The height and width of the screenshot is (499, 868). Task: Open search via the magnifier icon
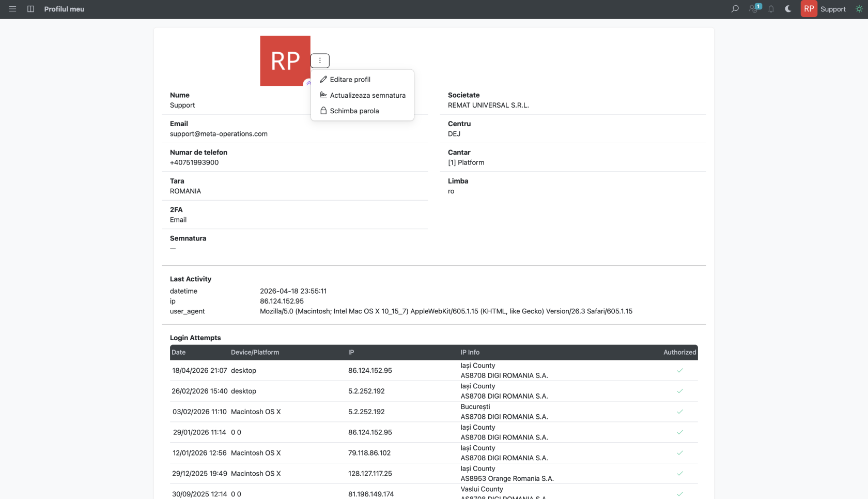(735, 9)
